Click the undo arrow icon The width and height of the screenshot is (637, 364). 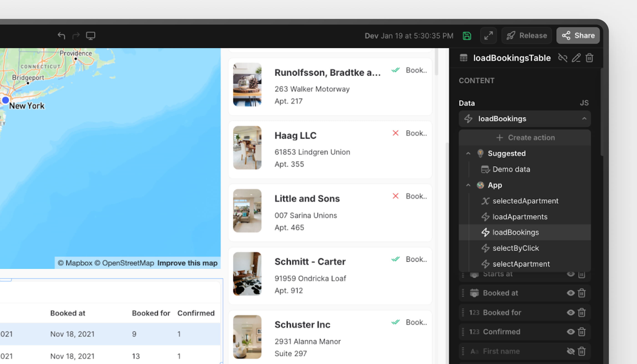pos(61,35)
